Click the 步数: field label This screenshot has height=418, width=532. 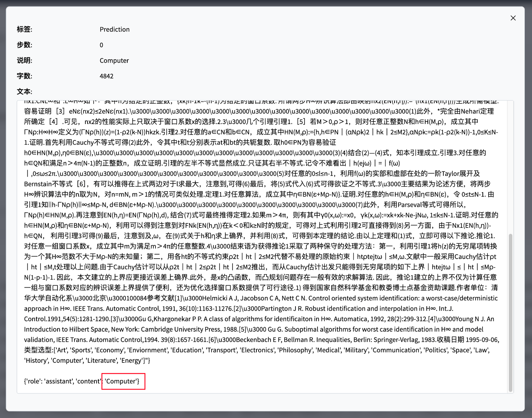[24, 45]
